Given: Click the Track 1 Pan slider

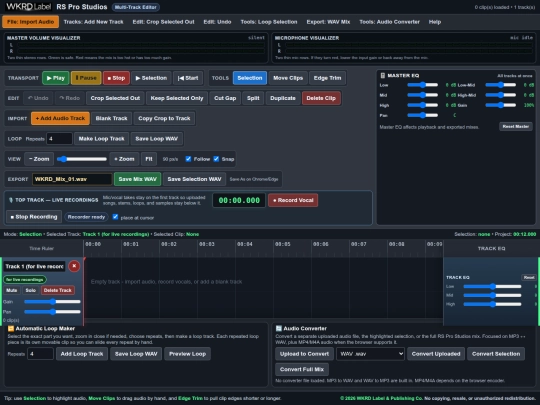Looking at the screenshot, I should pyautogui.click(x=52, y=312).
